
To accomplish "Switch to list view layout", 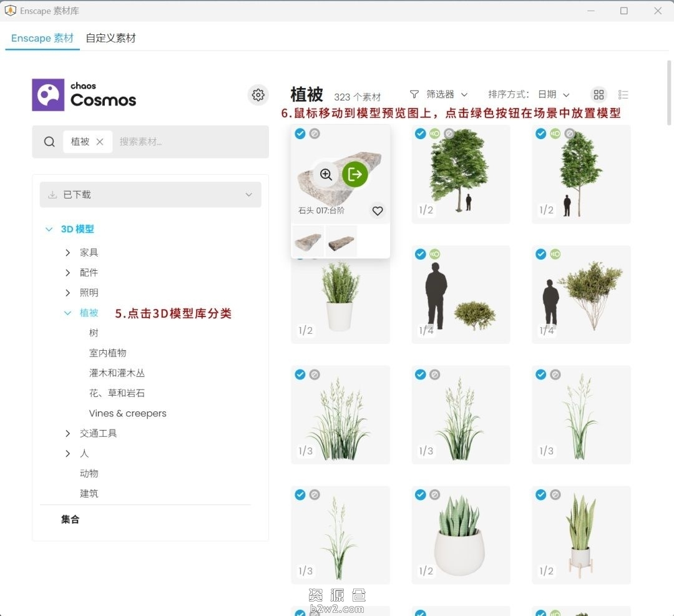I will (x=623, y=94).
